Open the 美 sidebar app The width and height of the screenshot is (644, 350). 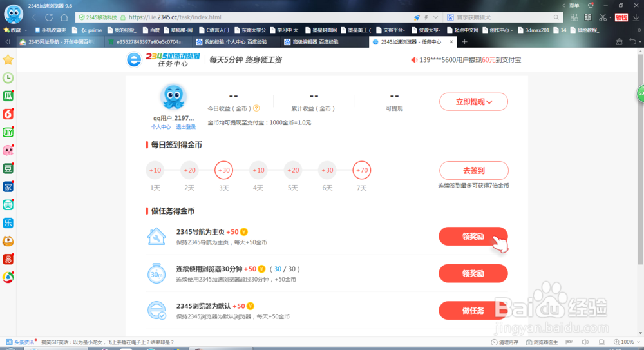(8, 205)
